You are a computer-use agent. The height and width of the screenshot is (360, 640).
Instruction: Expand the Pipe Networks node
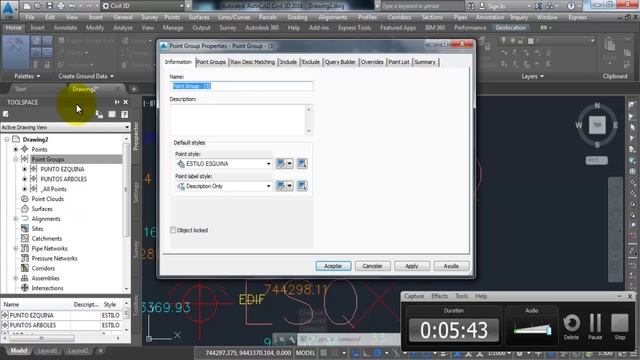[x=16, y=249]
